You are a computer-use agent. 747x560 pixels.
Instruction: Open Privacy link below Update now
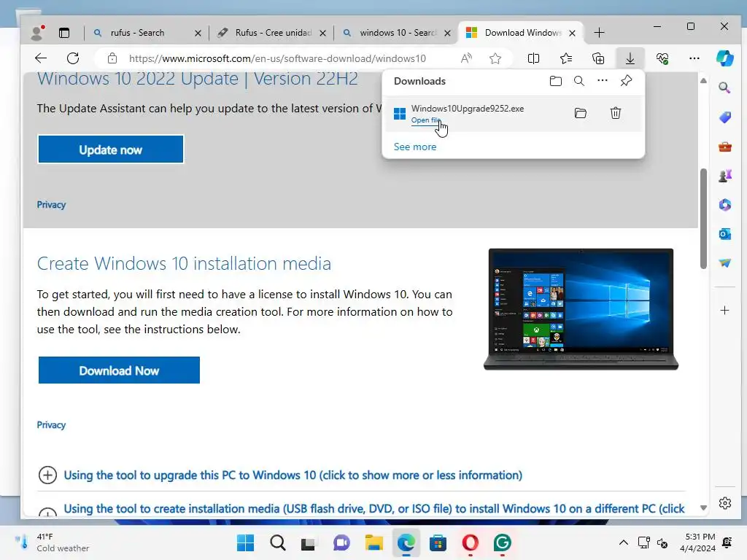pos(52,205)
